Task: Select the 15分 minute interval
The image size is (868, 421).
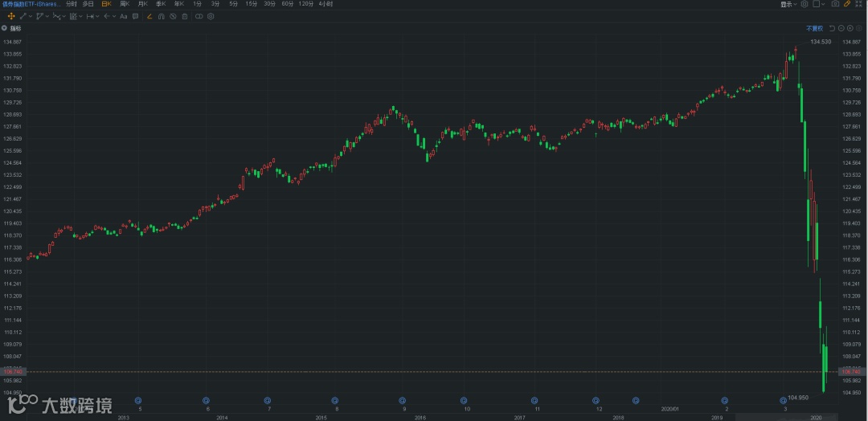Action: click(x=252, y=4)
